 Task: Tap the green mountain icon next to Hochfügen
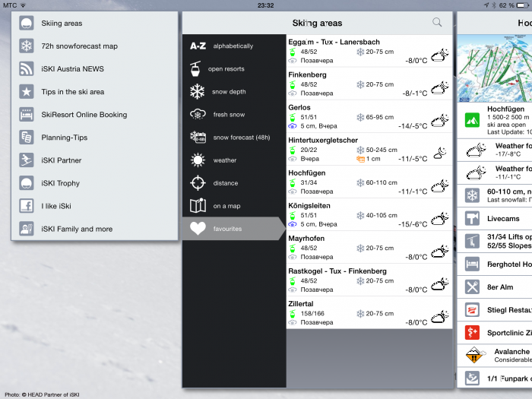(472, 120)
